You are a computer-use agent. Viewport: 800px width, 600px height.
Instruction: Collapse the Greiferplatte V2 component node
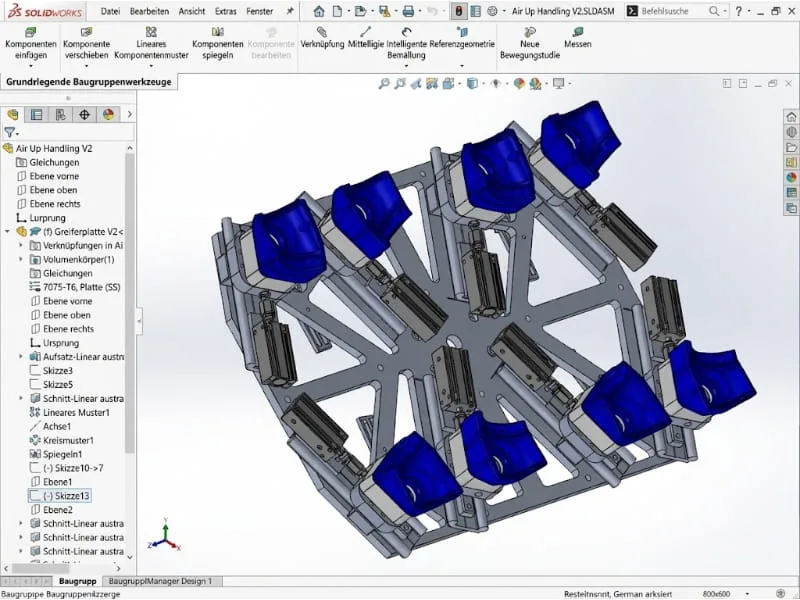point(7,232)
